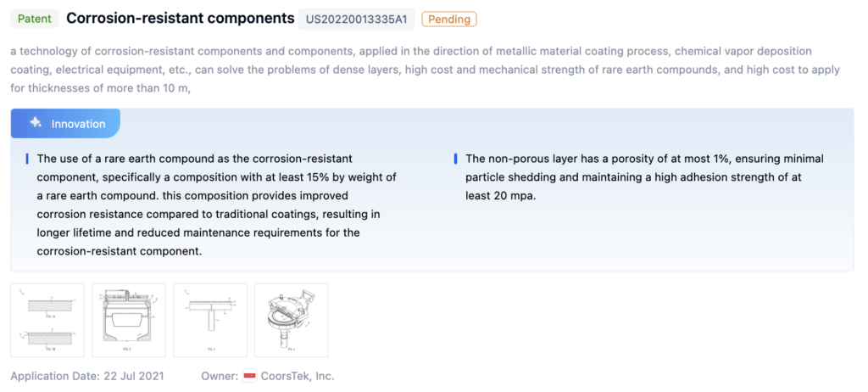Click the non-porous layer porosity paragraph

point(644,176)
